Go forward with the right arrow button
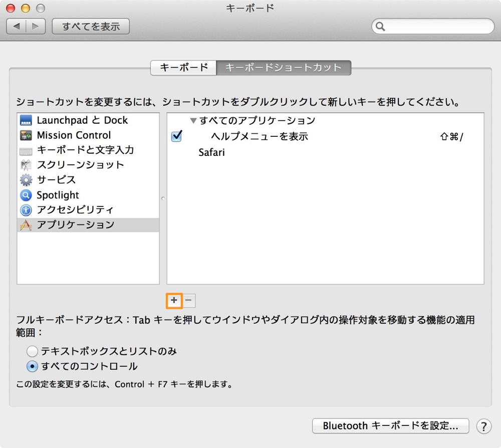The width and height of the screenshot is (501, 448). [36, 26]
